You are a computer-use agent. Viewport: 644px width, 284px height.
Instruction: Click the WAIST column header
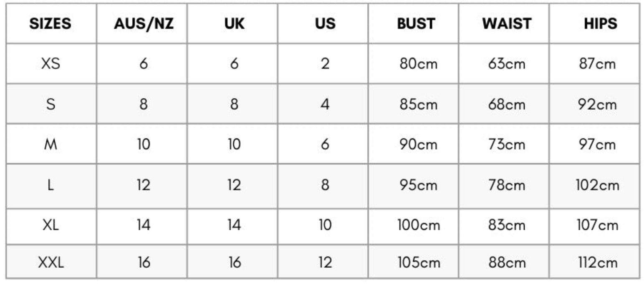coord(507,24)
